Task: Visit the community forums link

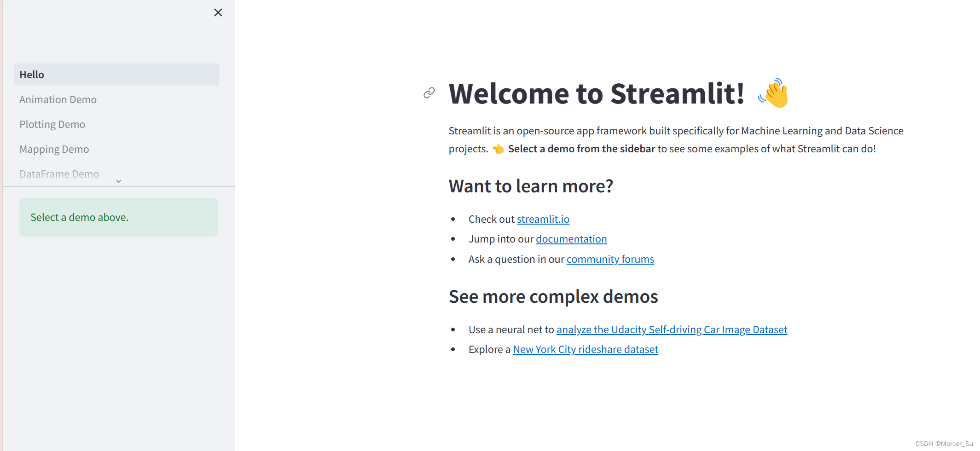Action: click(x=610, y=259)
